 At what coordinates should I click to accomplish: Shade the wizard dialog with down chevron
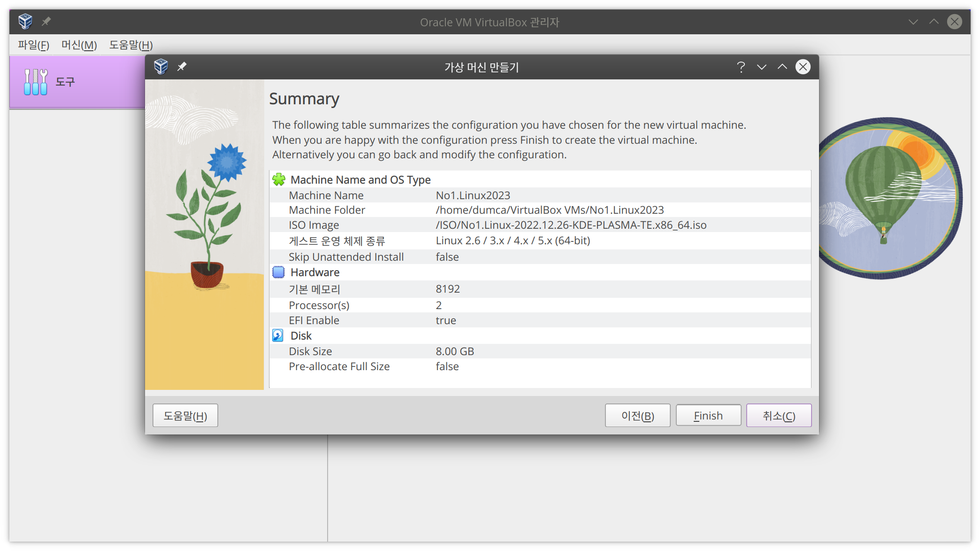click(761, 67)
